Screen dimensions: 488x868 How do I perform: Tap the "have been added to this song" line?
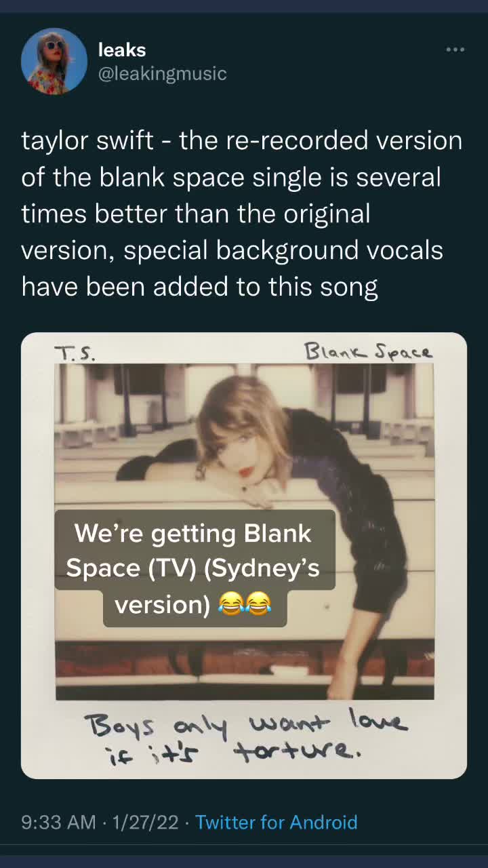tap(200, 288)
